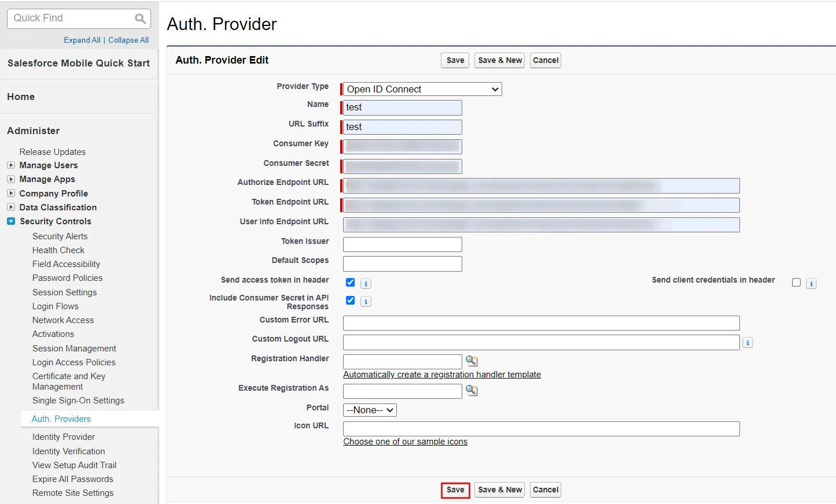Click info icon for Include Consumer Secret
Image resolution: width=836 pixels, height=504 pixels.
366,301
